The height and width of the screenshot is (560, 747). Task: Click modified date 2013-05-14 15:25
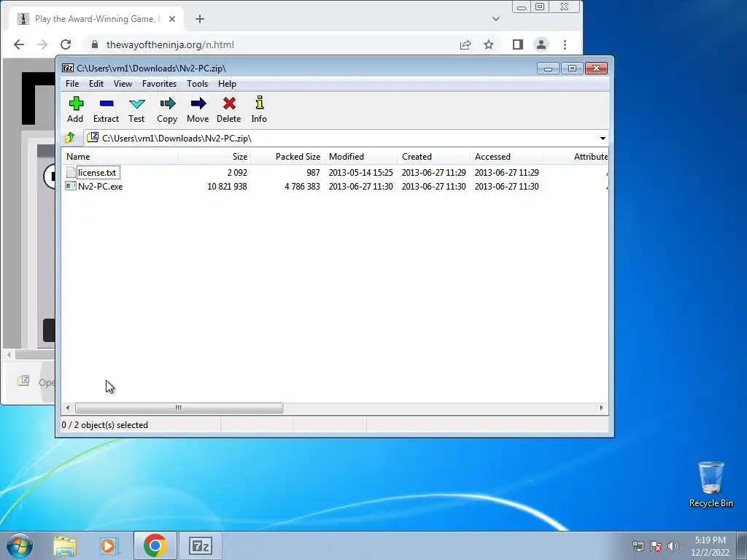point(360,172)
